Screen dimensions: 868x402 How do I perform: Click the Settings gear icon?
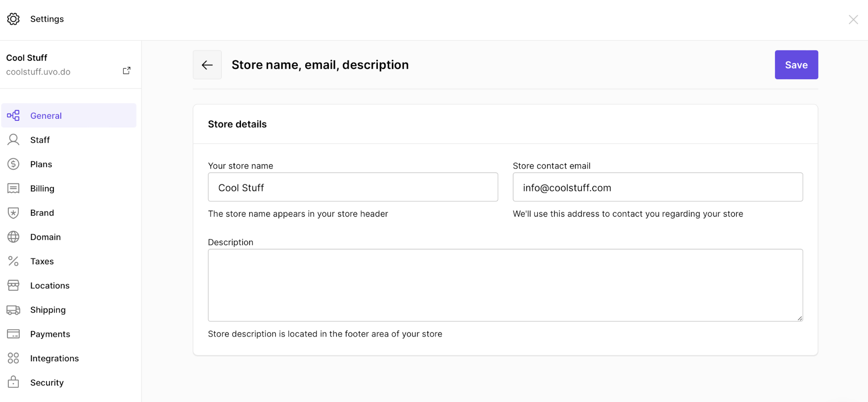point(13,19)
